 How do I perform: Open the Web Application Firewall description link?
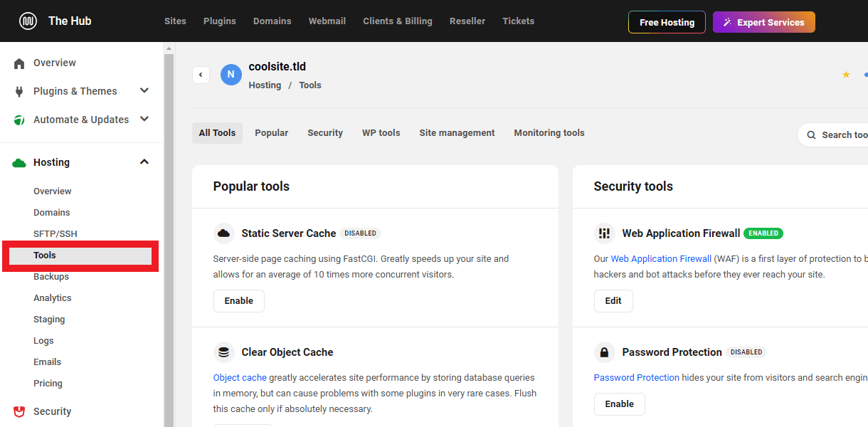click(661, 259)
